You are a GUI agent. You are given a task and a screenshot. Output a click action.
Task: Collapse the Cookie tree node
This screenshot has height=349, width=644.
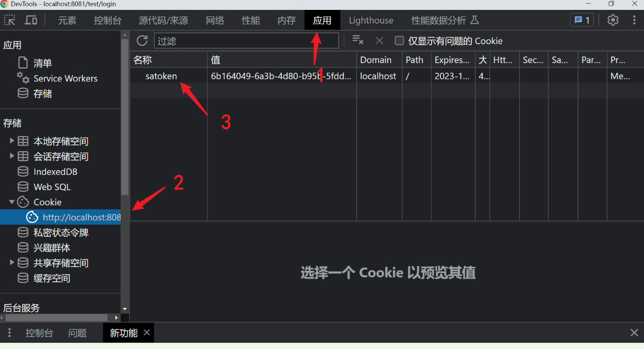pyautogui.click(x=12, y=202)
